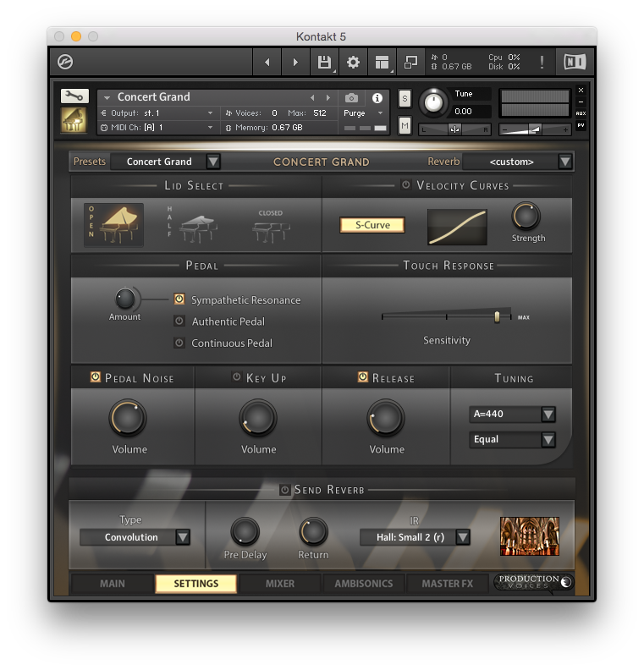The height and width of the screenshot is (670, 644).
Task: Select the Settings tab
Action: click(196, 584)
